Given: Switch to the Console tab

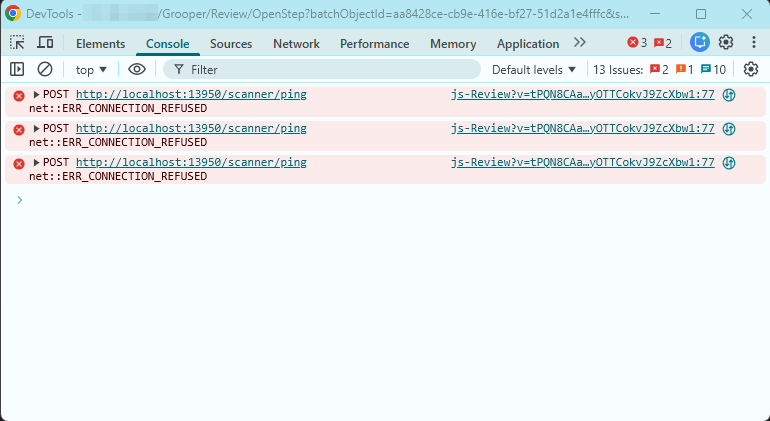Looking at the screenshot, I should coord(167,44).
